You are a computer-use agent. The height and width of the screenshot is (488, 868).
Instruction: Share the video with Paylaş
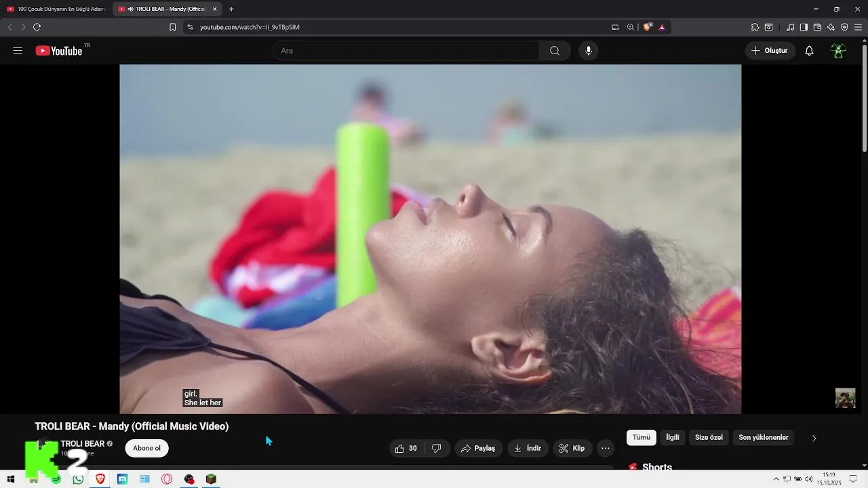pos(478,448)
